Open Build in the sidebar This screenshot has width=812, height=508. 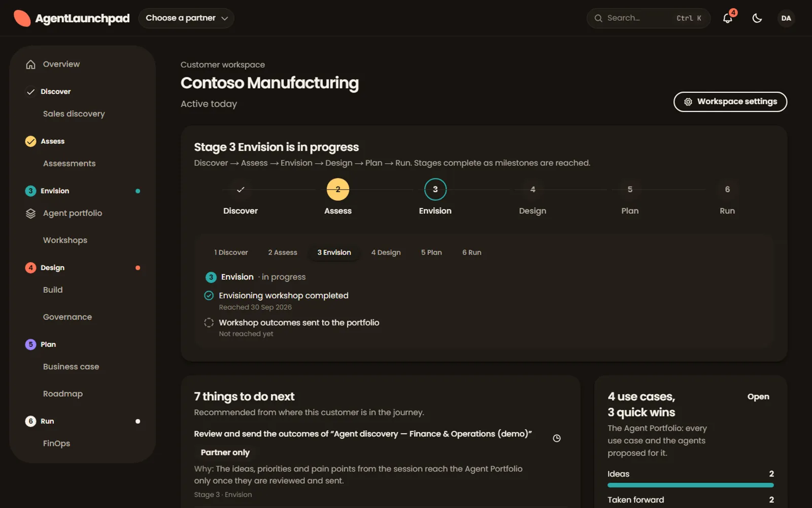coord(53,290)
